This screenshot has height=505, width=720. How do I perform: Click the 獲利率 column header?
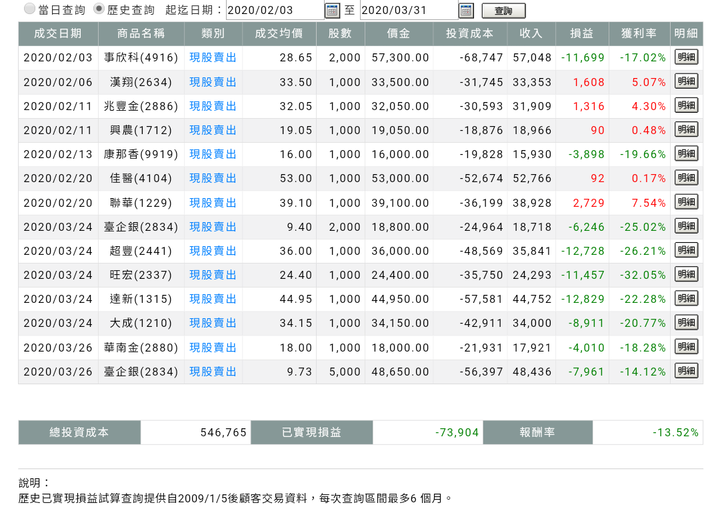(x=639, y=34)
